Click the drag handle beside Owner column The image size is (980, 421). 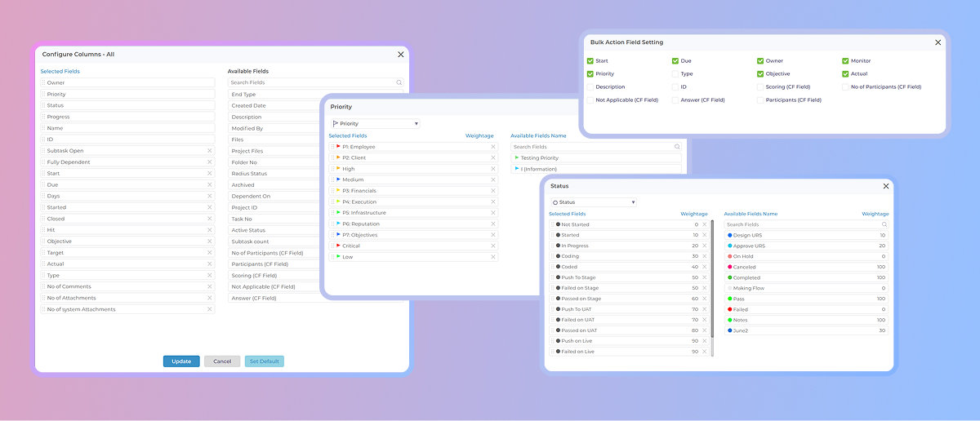point(43,83)
